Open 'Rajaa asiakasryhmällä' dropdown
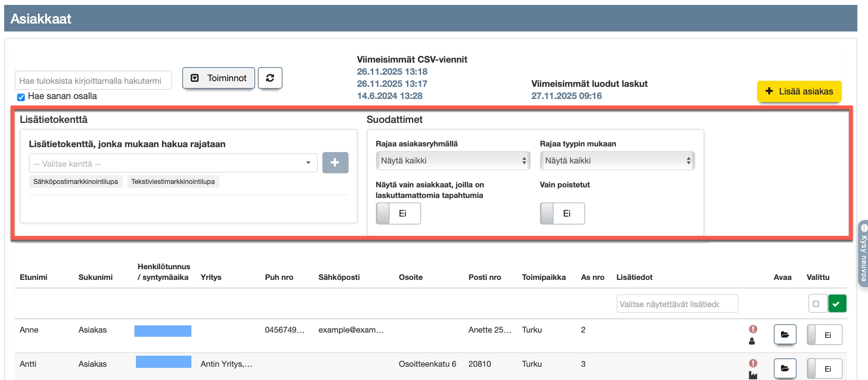This screenshot has height=380, width=868. 453,161
